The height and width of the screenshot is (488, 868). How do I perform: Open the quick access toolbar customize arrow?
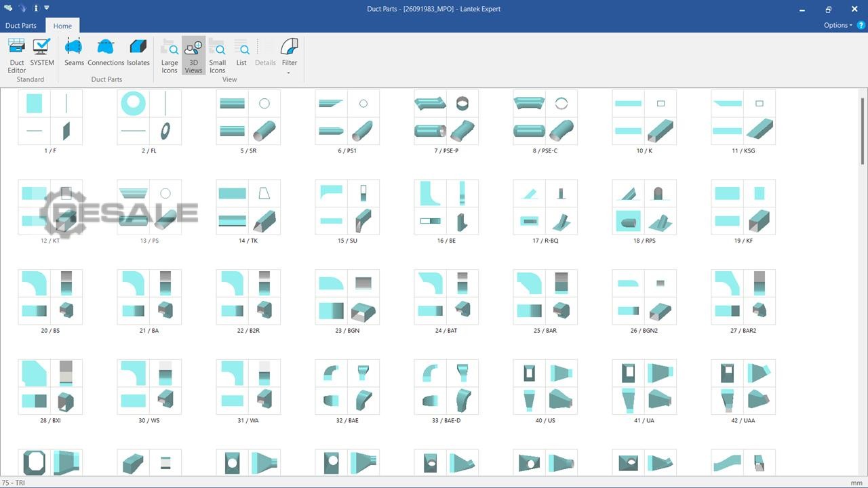(47, 8)
